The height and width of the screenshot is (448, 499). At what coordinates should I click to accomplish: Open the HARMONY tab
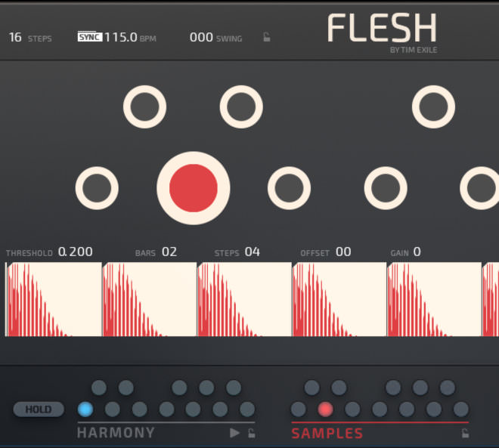pyautogui.click(x=116, y=433)
